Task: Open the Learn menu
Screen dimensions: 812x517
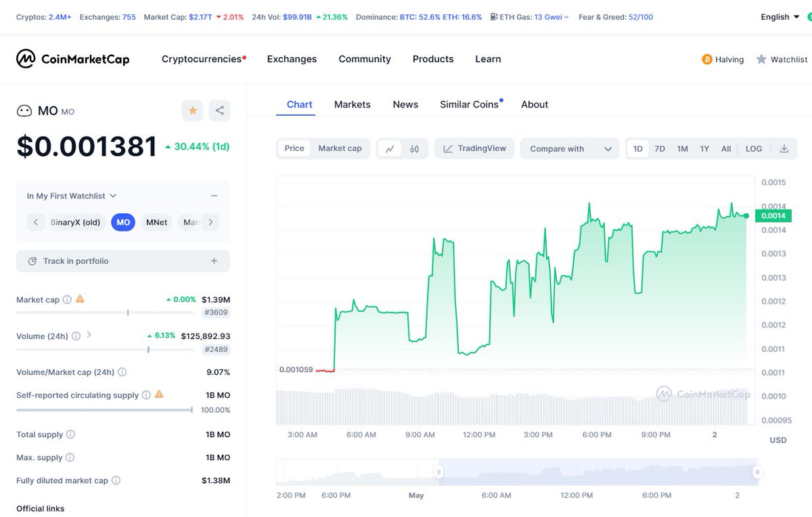Action: pyautogui.click(x=488, y=59)
